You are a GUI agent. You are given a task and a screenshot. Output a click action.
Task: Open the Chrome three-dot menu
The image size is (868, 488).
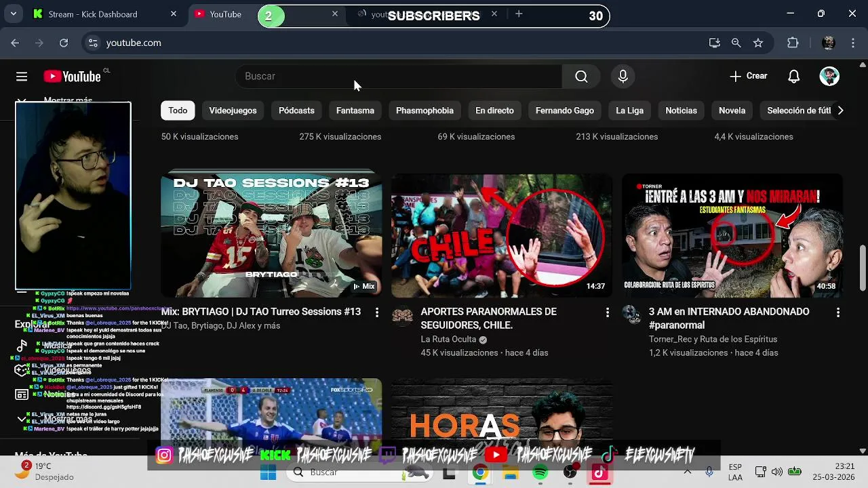point(852,43)
